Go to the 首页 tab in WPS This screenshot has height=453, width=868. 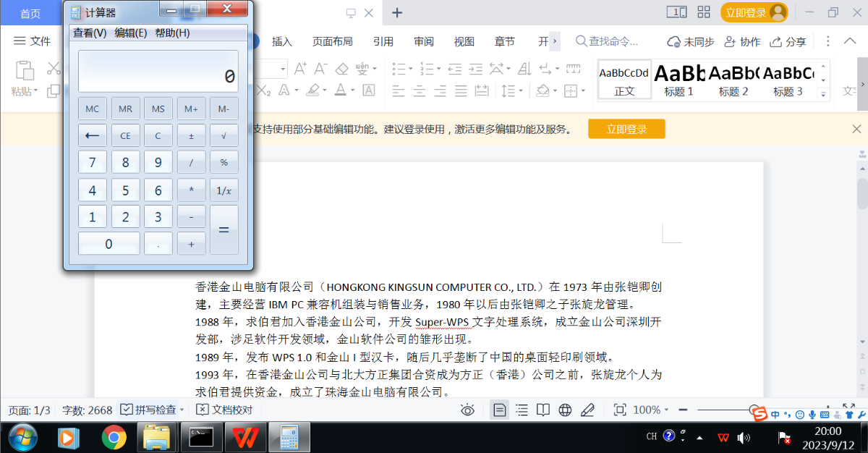[x=30, y=13]
